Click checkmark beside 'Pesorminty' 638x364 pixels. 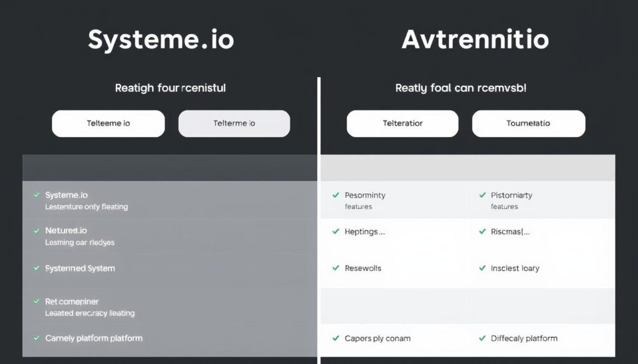pyautogui.click(x=336, y=195)
